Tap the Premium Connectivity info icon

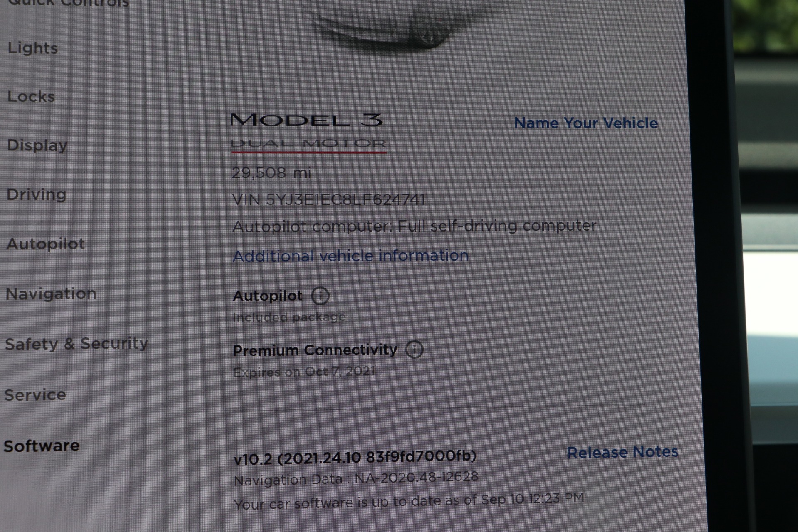[414, 350]
